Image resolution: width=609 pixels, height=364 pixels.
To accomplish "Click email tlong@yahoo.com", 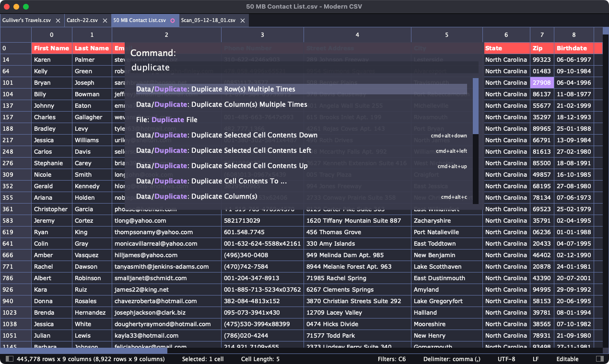I will point(167,220).
